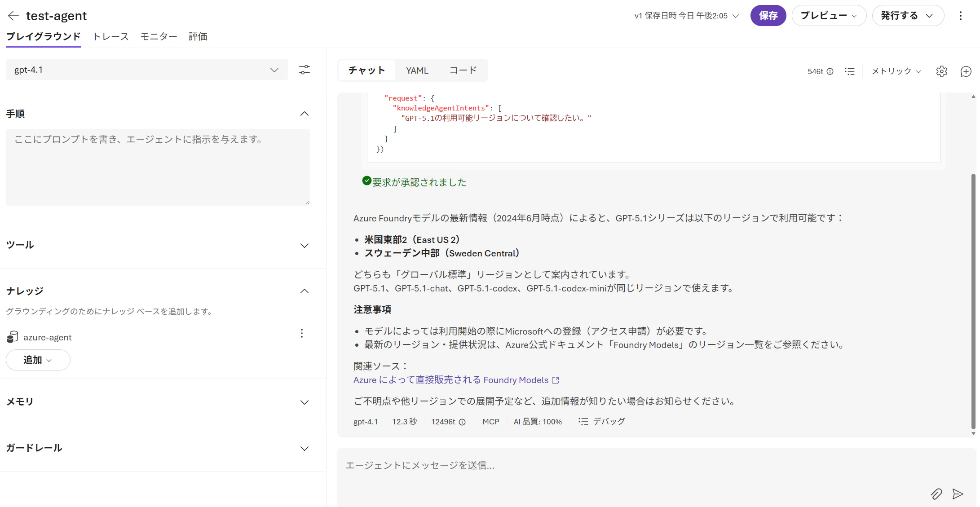Click the chat vertical scrollbar
The image size is (980, 507).
click(973, 301)
